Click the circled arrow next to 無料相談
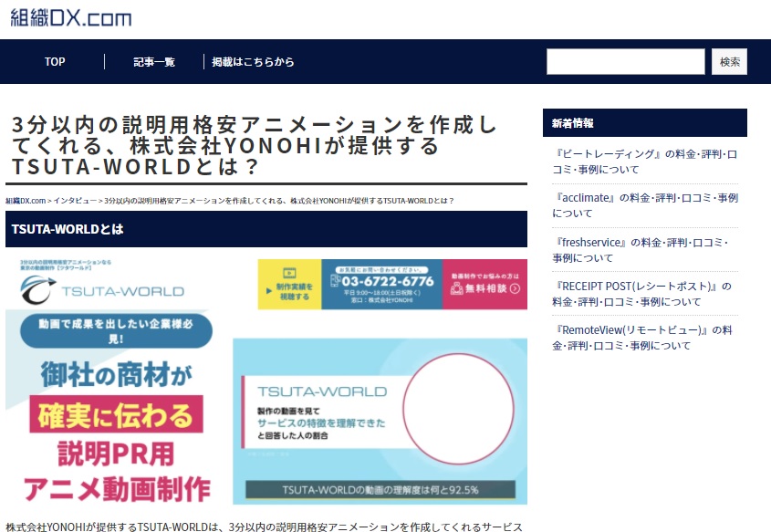The image size is (771, 532). (515, 290)
